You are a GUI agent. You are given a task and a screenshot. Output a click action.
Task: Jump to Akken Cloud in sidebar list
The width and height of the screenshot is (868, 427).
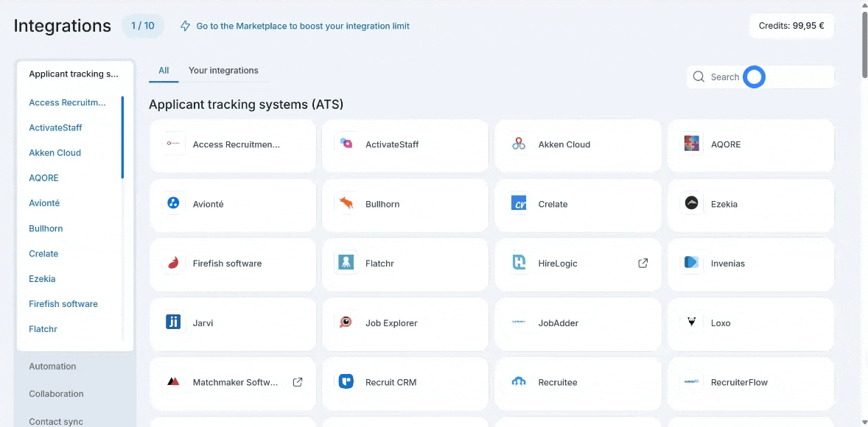[x=55, y=152]
